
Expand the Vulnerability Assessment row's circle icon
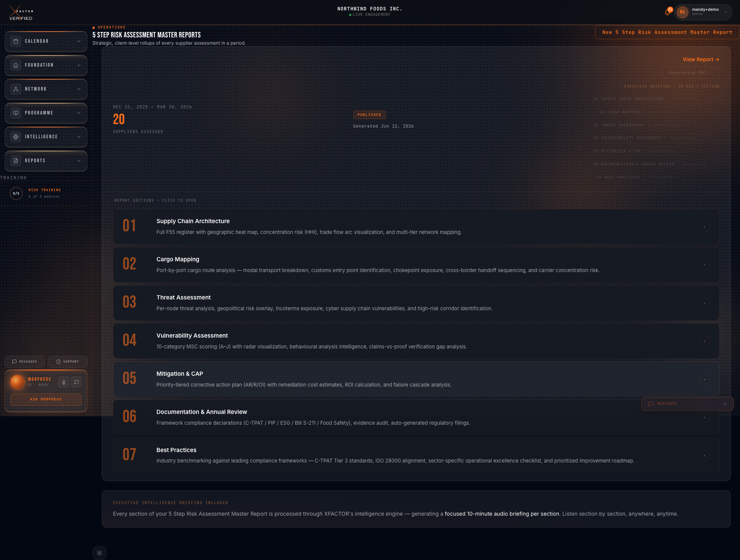click(704, 341)
